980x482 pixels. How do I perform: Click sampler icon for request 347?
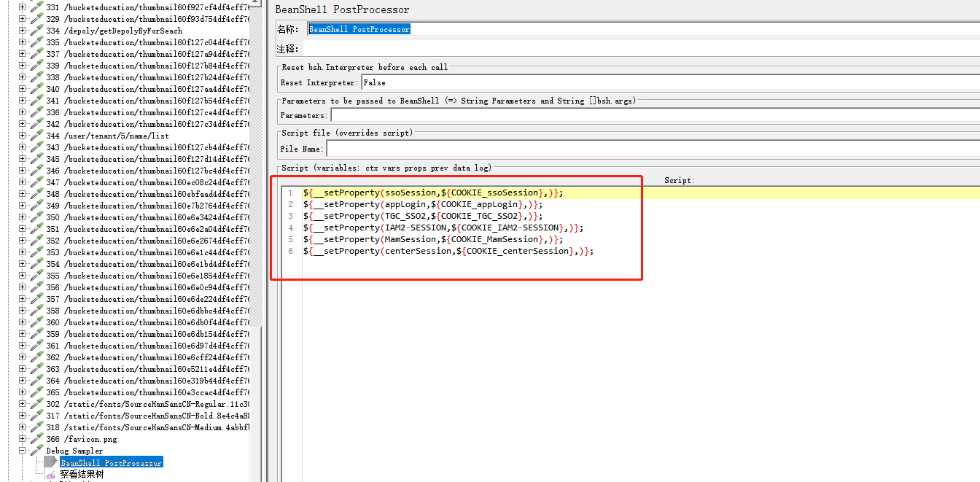pyautogui.click(x=36, y=182)
